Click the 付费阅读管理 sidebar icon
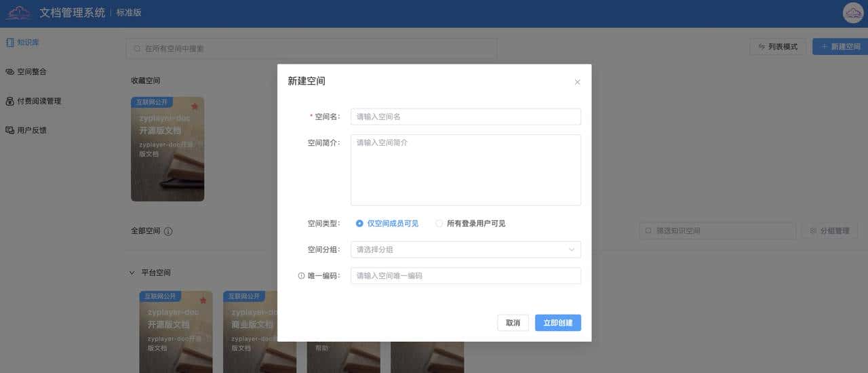Image resolution: width=868 pixels, height=373 pixels. pos(9,101)
